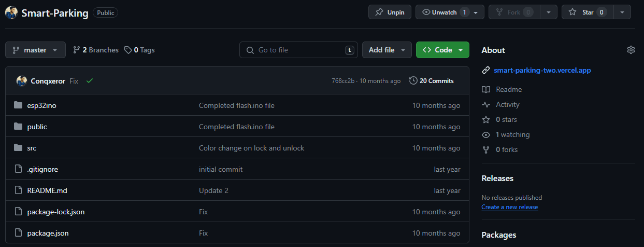This screenshot has height=247, width=644.
Task: Click the .gitignore file icon
Action: [18, 169]
